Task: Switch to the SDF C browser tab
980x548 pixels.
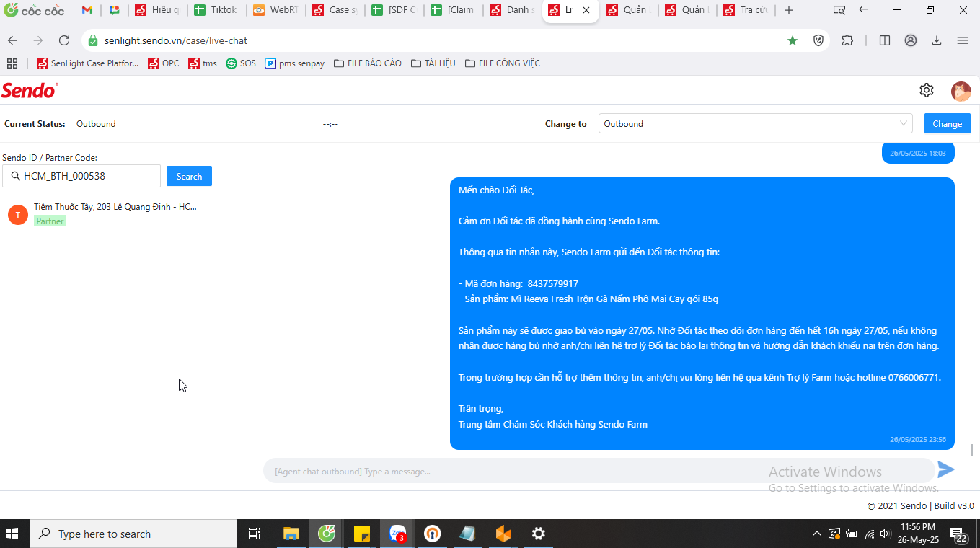Action: point(394,10)
